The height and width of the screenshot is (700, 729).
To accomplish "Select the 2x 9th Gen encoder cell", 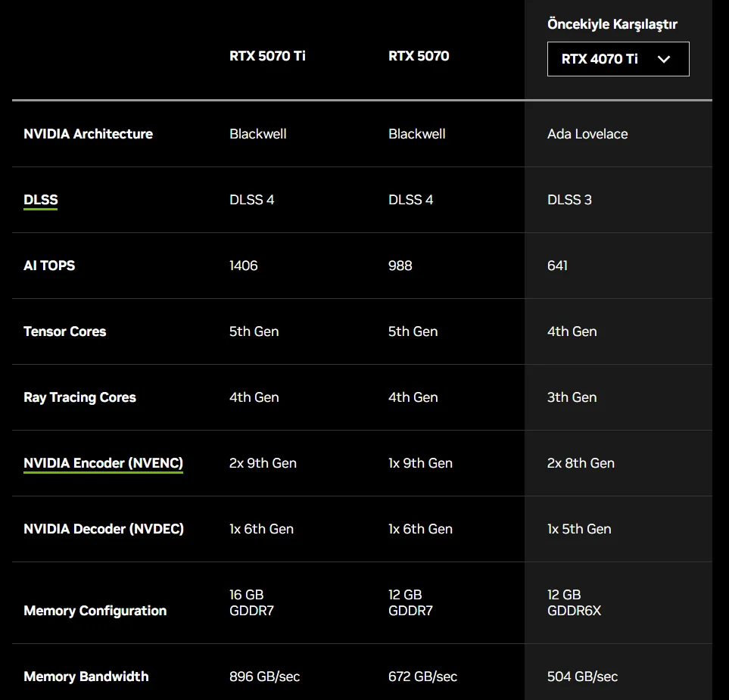I will coord(263,463).
